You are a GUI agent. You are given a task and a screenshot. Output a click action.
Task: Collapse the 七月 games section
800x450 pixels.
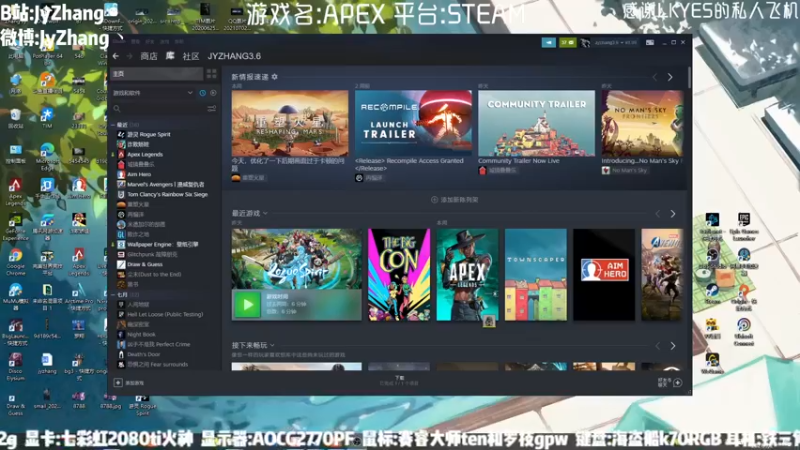coord(113,295)
